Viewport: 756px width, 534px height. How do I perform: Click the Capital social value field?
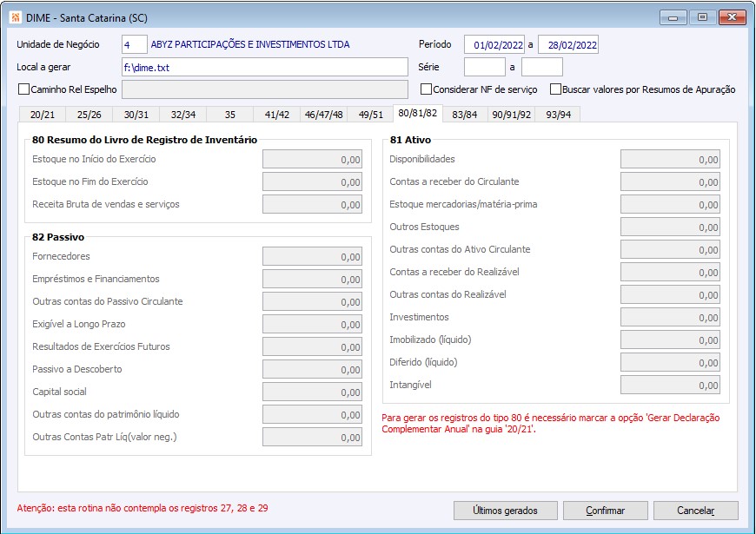(313, 392)
